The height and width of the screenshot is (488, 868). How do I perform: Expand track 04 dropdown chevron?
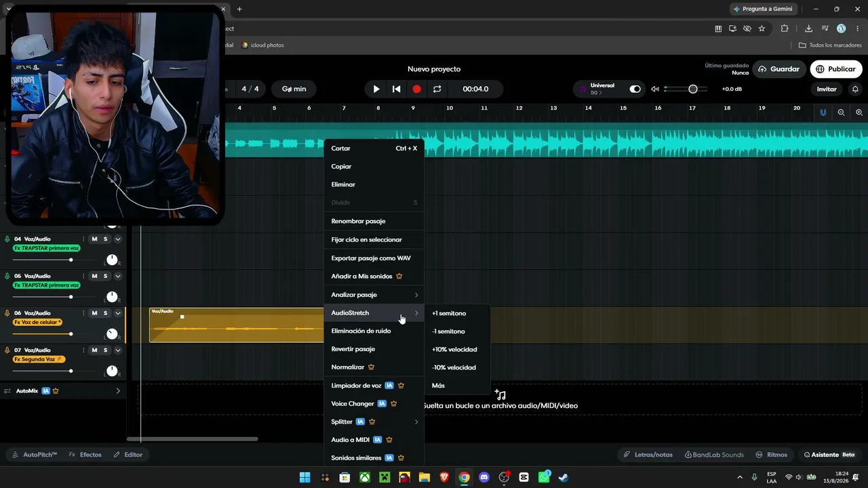click(x=118, y=239)
